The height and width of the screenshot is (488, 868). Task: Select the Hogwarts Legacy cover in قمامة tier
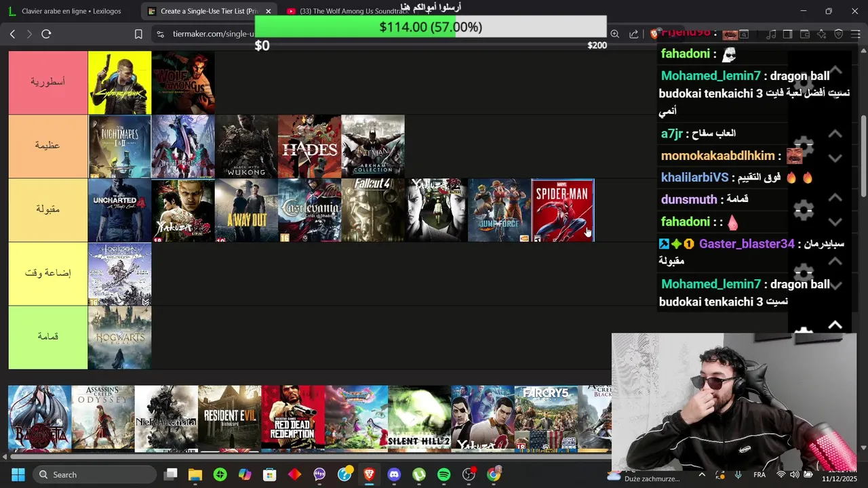[119, 338]
